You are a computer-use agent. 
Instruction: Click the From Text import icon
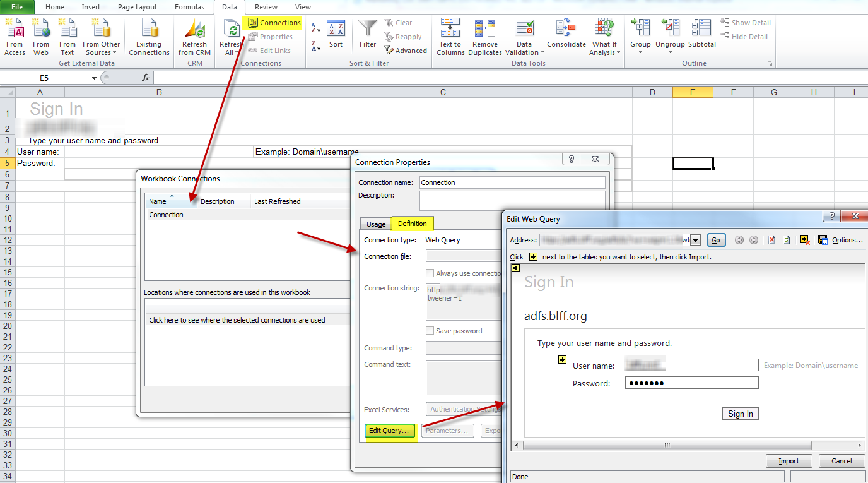pos(67,37)
